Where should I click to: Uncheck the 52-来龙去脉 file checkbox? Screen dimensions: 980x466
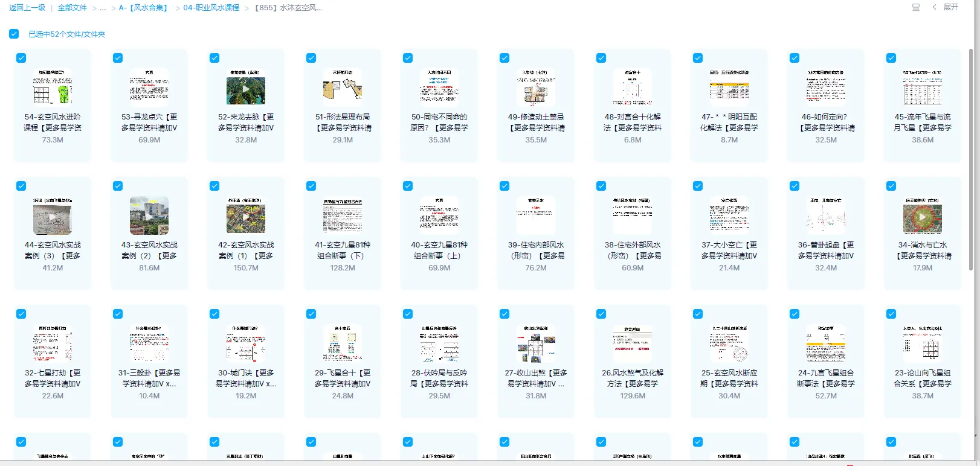(214, 58)
